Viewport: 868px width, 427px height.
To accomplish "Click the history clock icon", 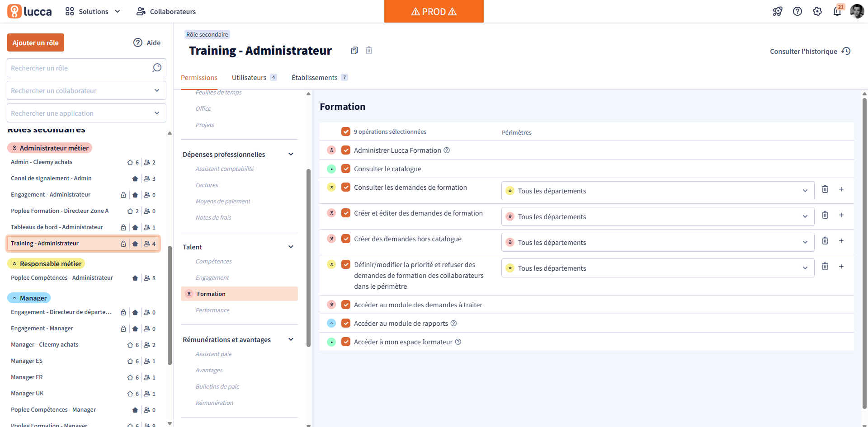I will click(x=846, y=51).
